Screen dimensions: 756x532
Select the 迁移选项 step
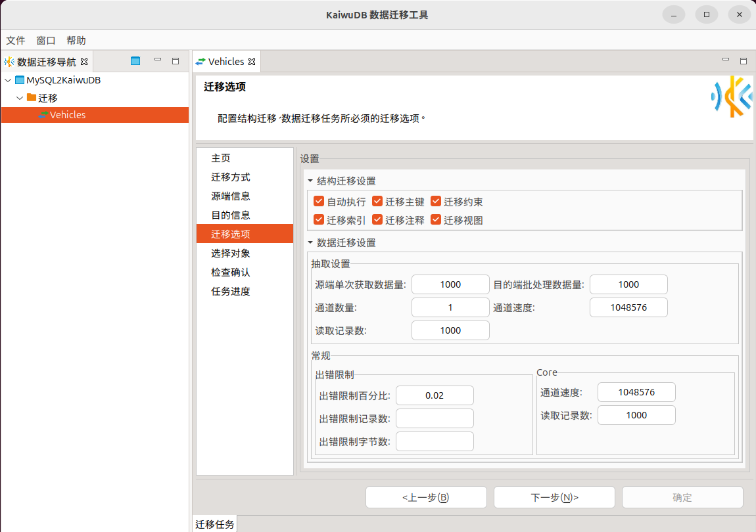tap(245, 234)
